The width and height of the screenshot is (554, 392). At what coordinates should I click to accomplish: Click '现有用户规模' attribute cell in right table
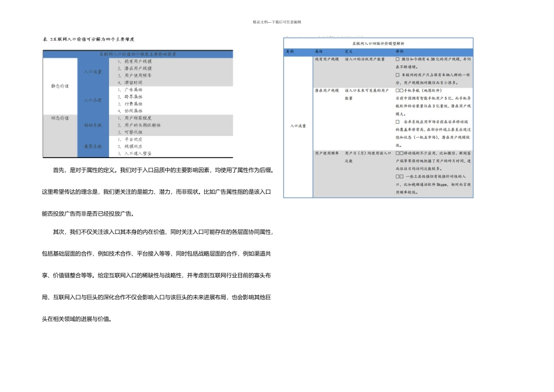click(x=327, y=60)
